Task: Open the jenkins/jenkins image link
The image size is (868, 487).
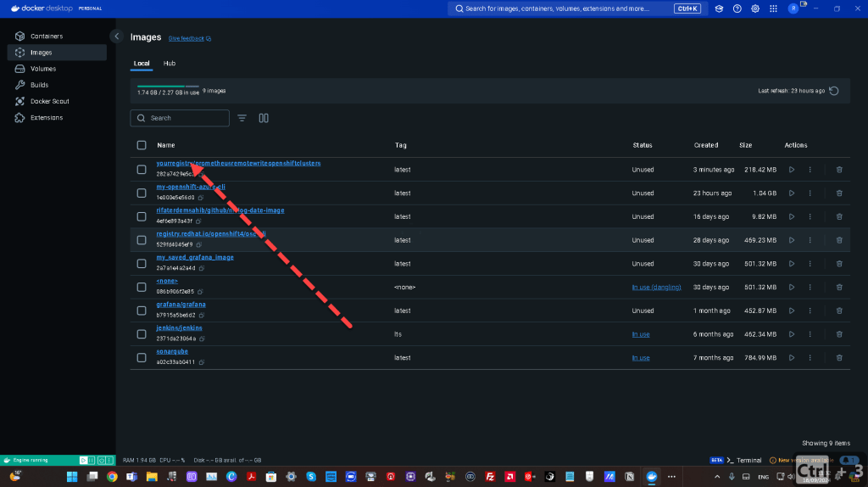Action: click(180, 328)
